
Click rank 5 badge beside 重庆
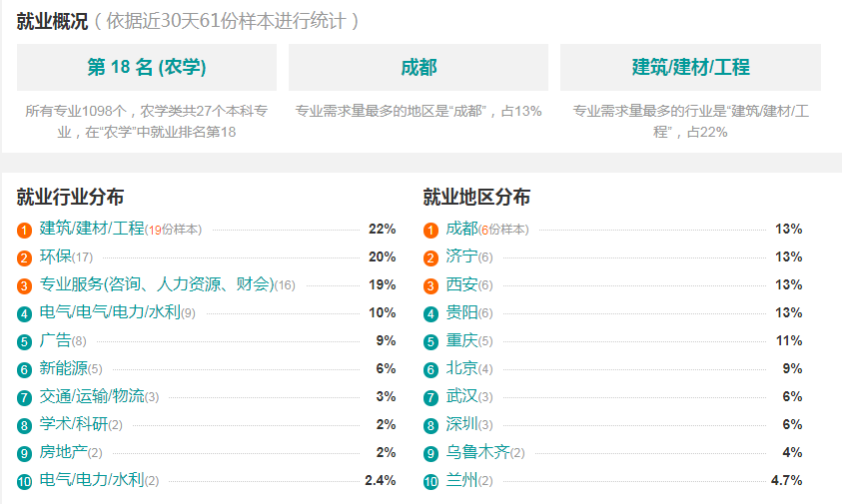tap(430, 342)
